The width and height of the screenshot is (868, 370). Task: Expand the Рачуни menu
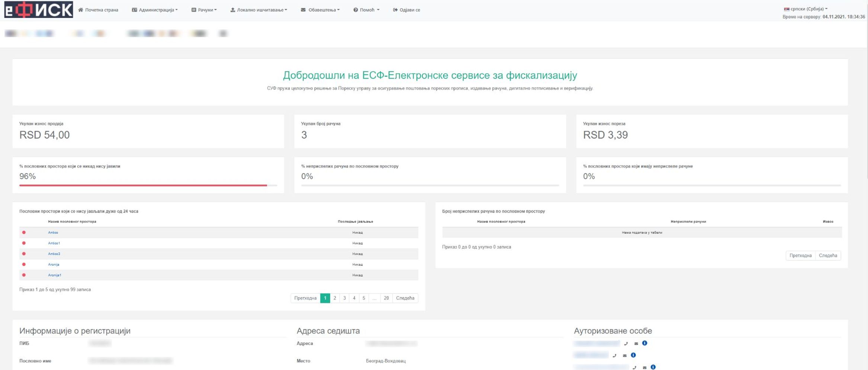[204, 10]
